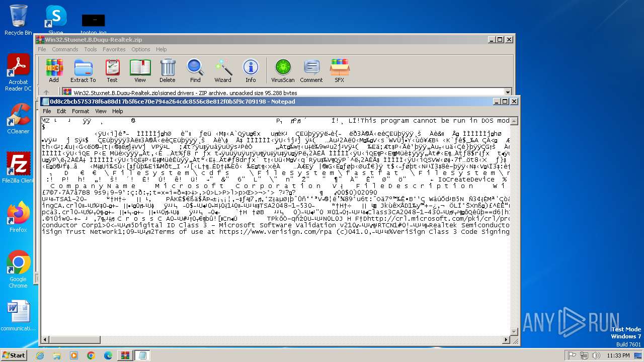Open WinRAR Commands menu
This screenshot has width=644, height=362.
click(x=65, y=49)
